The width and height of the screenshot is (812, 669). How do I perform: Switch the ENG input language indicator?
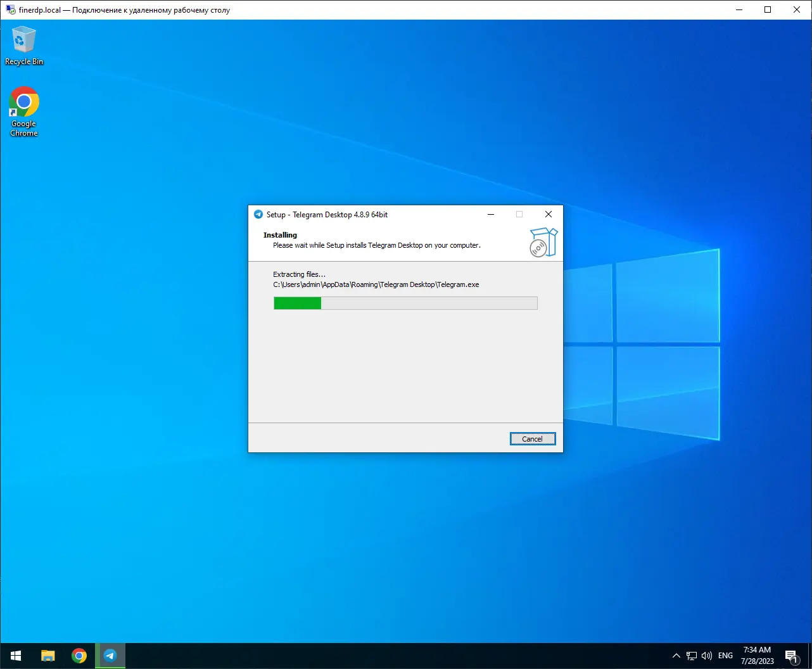pos(726,656)
